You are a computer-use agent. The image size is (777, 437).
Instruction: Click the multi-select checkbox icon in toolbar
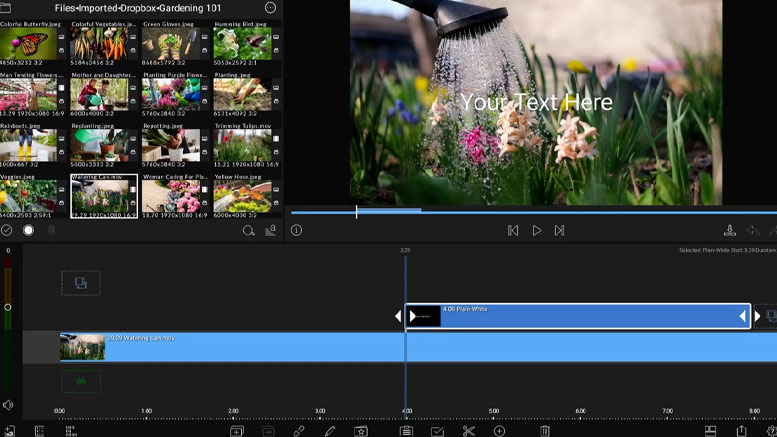438,431
